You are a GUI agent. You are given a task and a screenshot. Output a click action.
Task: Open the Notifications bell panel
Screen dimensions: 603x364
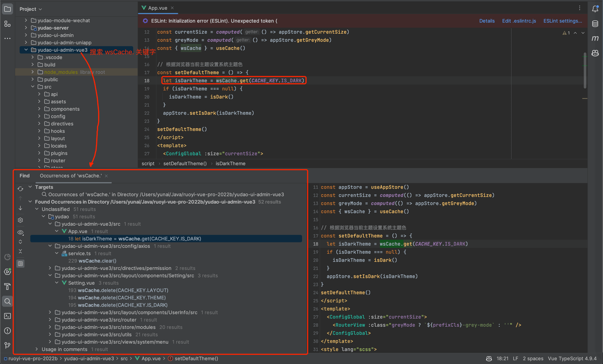point(595,9)
